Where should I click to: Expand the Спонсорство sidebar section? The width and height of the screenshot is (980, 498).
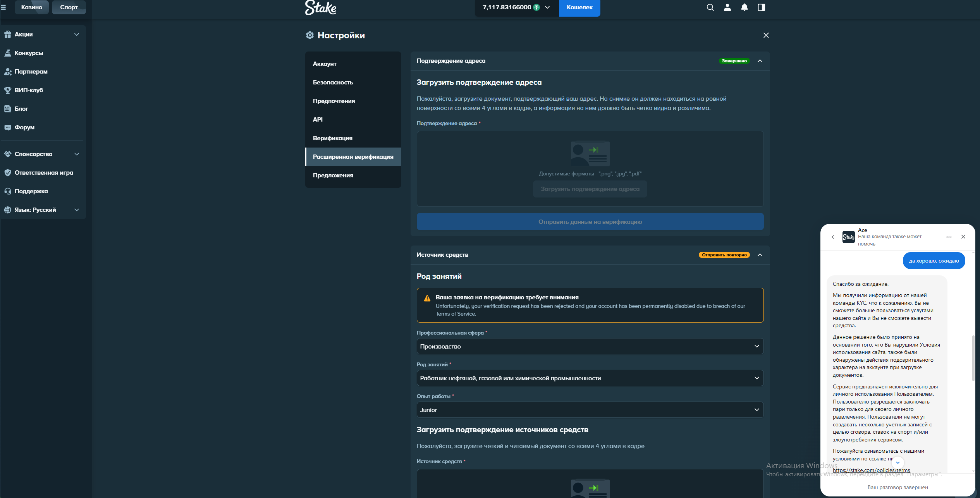77,154
